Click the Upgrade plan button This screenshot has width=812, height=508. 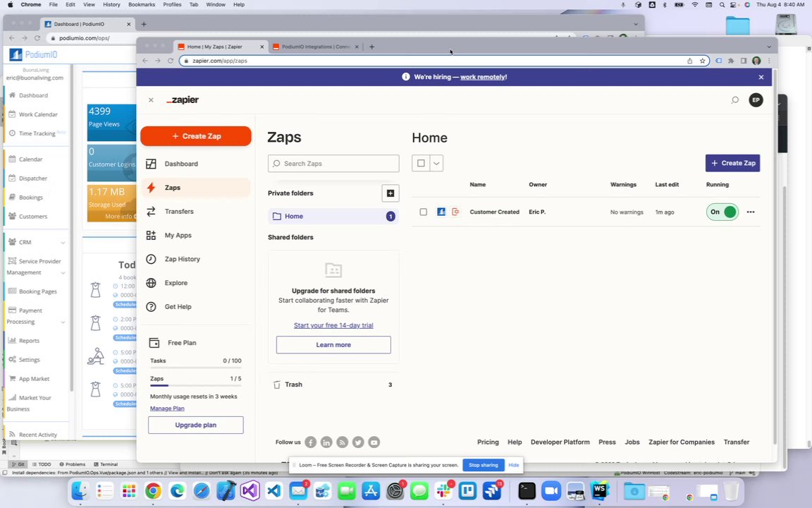[196, 425]
